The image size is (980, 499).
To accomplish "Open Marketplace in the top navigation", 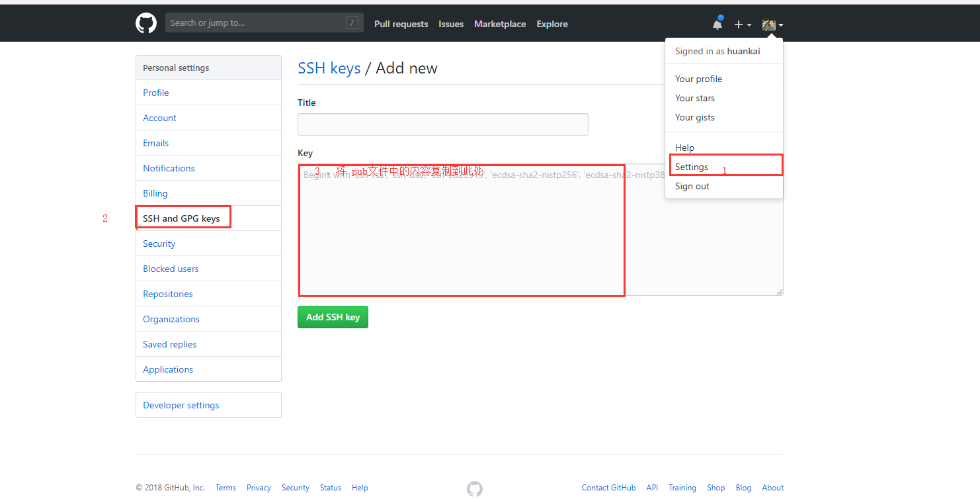I will click(500, 24).
